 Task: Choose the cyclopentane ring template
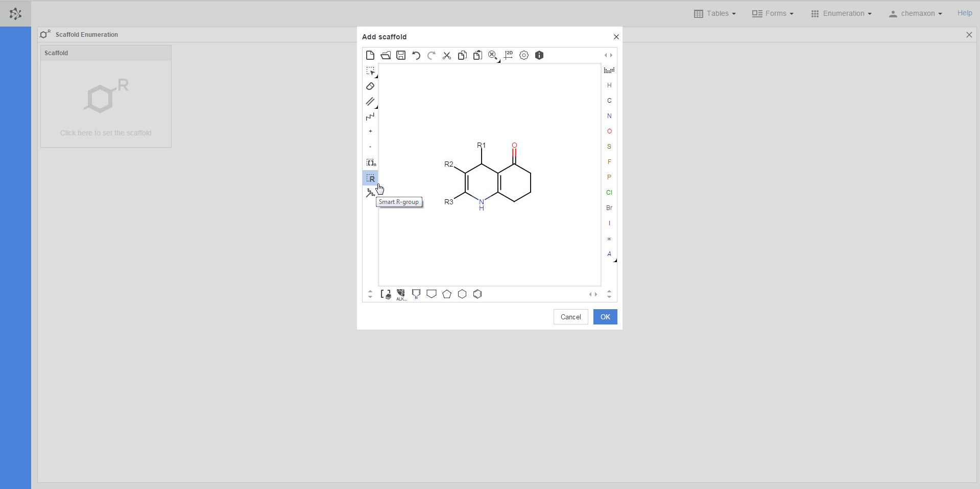pyautogui.click(x=447, y=294)
